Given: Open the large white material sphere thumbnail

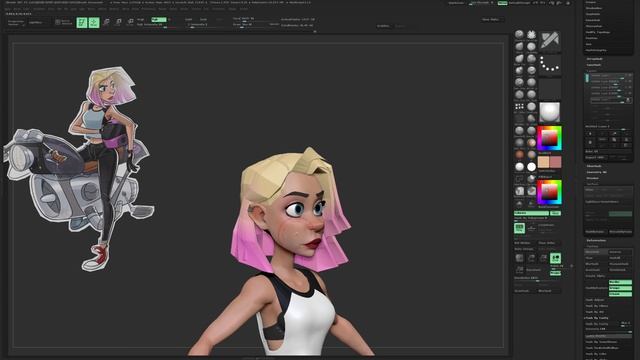Looking at the screenshot, I should [550, 112].
